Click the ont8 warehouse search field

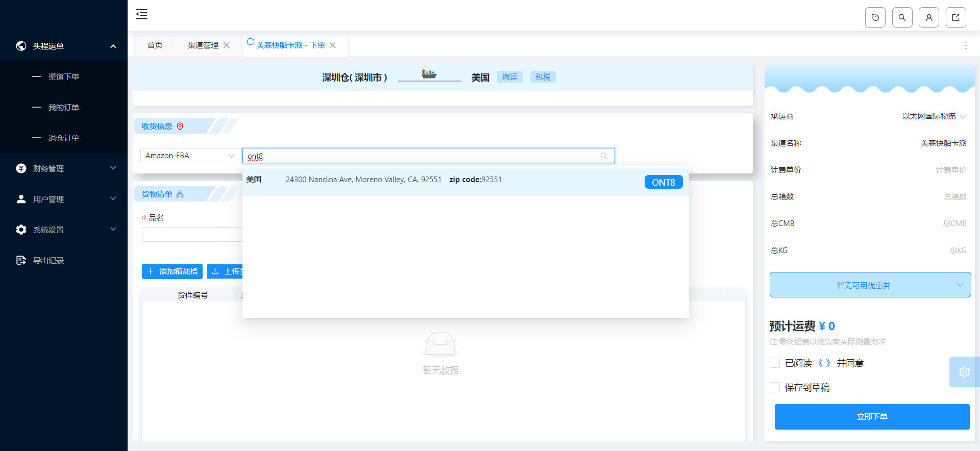[429, 156]
